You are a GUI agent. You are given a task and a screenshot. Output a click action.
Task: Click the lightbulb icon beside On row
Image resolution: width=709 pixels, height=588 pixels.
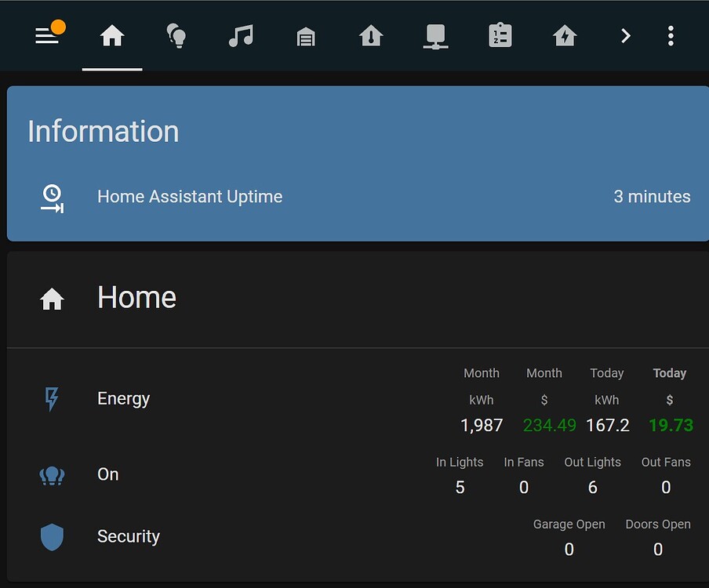52,474
